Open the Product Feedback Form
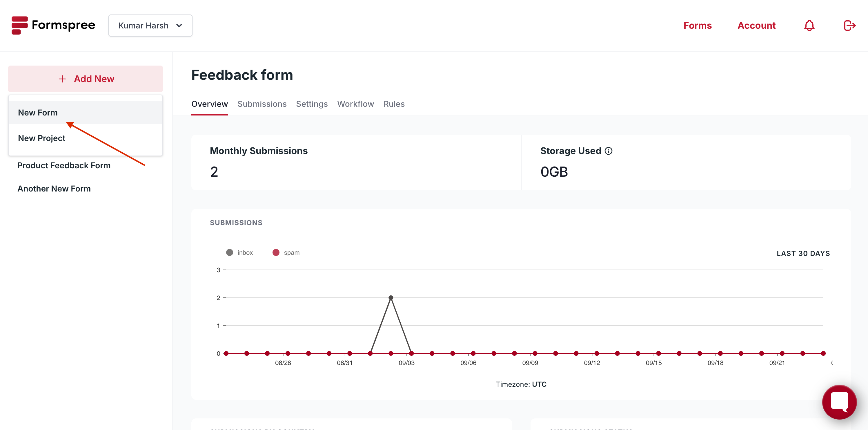 pos(64,165)
